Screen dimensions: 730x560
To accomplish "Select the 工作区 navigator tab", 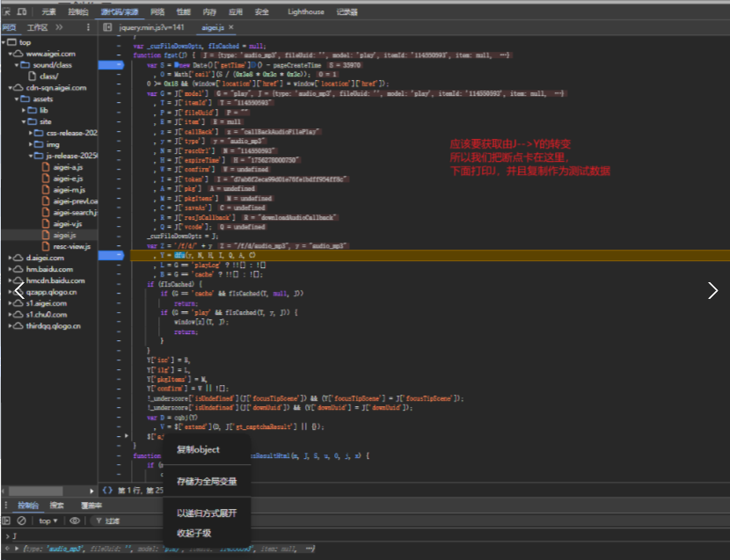I will (x=37, y=27).
